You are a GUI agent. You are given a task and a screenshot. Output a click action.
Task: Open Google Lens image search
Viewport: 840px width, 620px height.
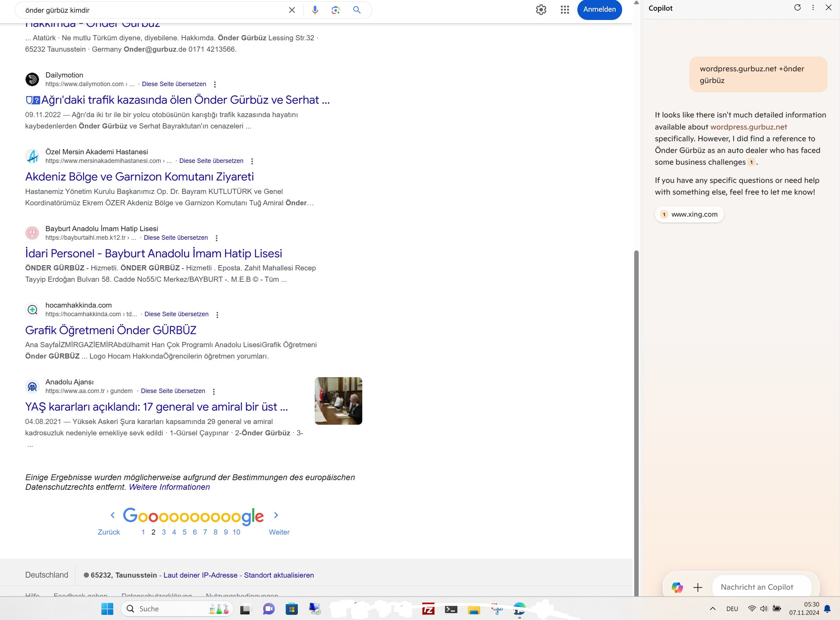[336, 10]
